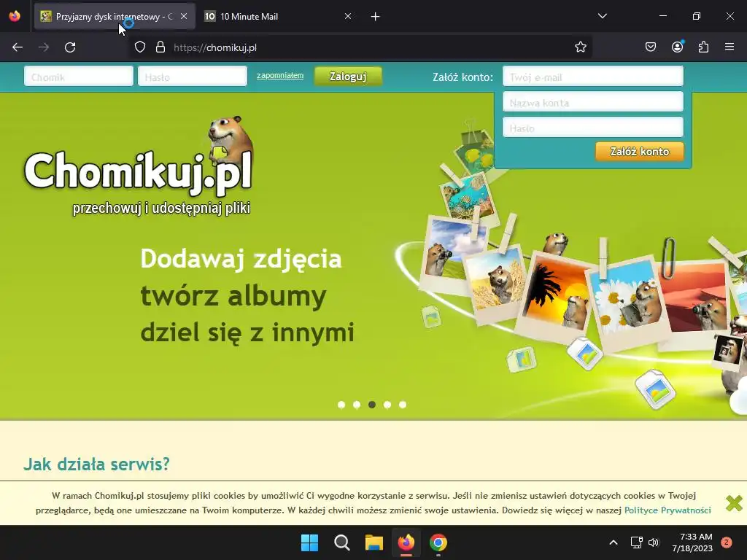Image resolution: width=747 pixels, height=560 pixels.
Task: Open Google Chrome from the taskbar
Action: click(438, 542)
